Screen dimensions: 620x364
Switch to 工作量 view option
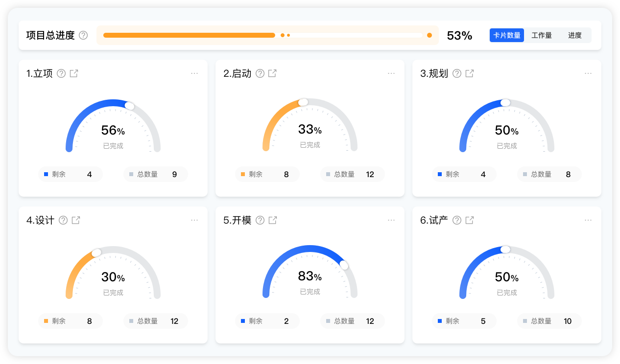click(x=542, y=35)
